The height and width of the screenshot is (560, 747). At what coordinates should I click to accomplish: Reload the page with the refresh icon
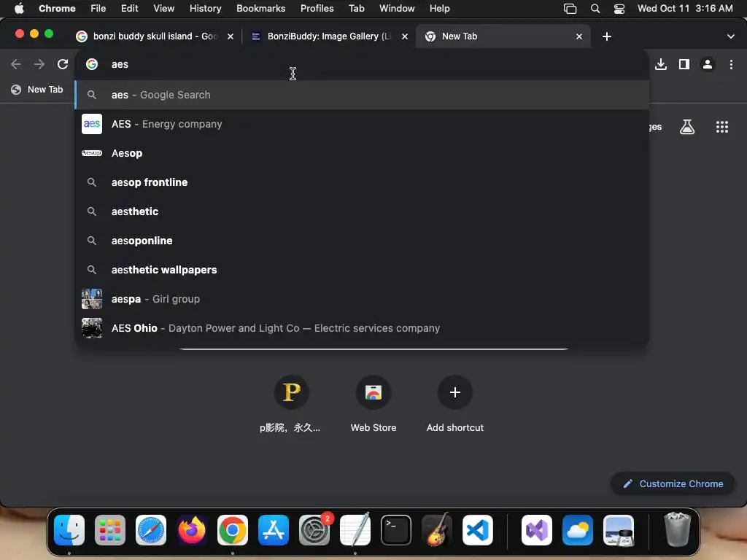(63, 64)
